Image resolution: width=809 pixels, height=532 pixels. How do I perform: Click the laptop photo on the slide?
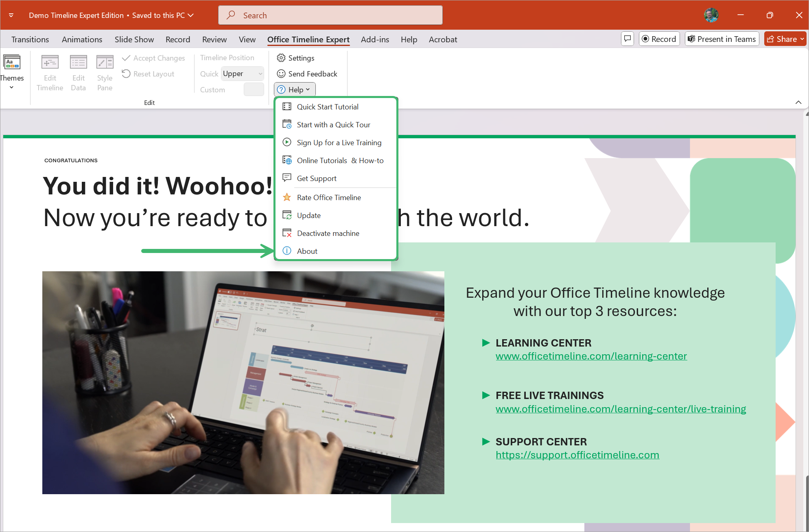[x=243, y=383]
